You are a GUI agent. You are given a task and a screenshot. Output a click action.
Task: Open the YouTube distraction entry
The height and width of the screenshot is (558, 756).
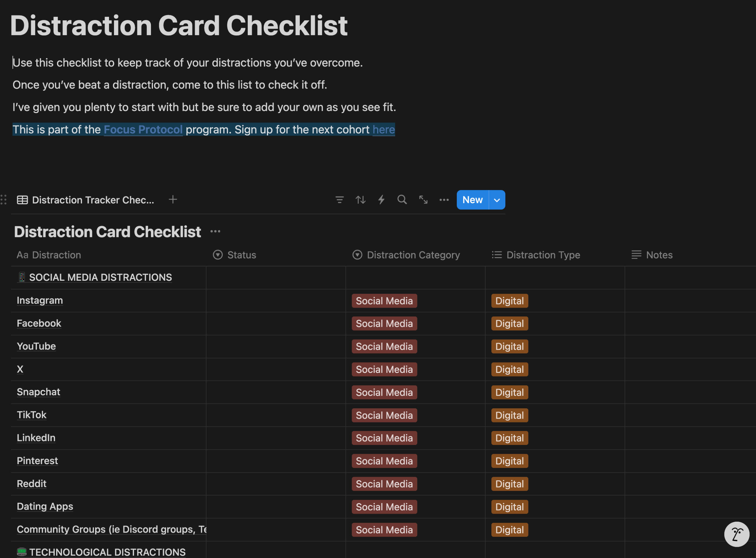[x=37, y=346]
